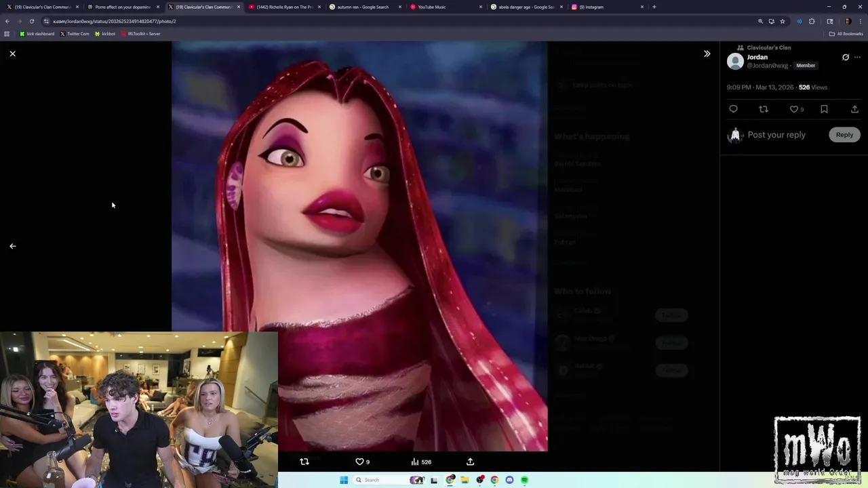868x488 pixels.
Task: Open the Chrome three-dot menu
Action: tap(859, 21)
